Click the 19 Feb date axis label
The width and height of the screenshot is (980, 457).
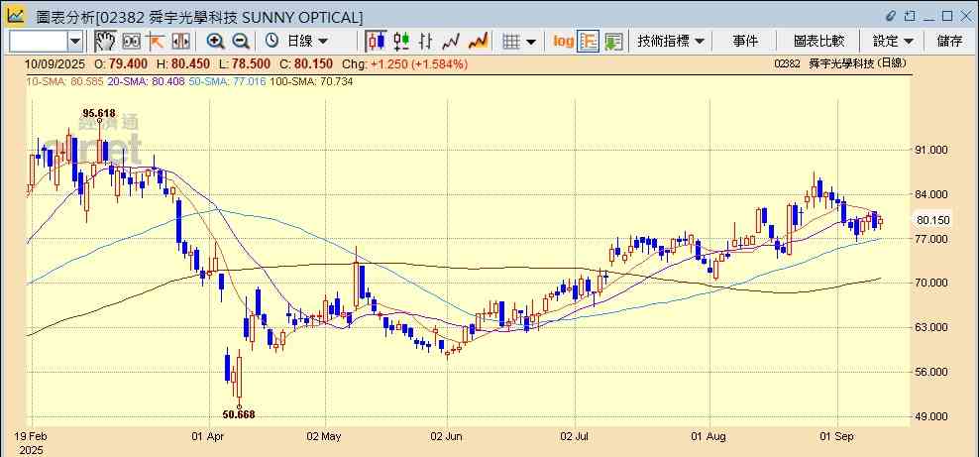[x=31, y=436]
